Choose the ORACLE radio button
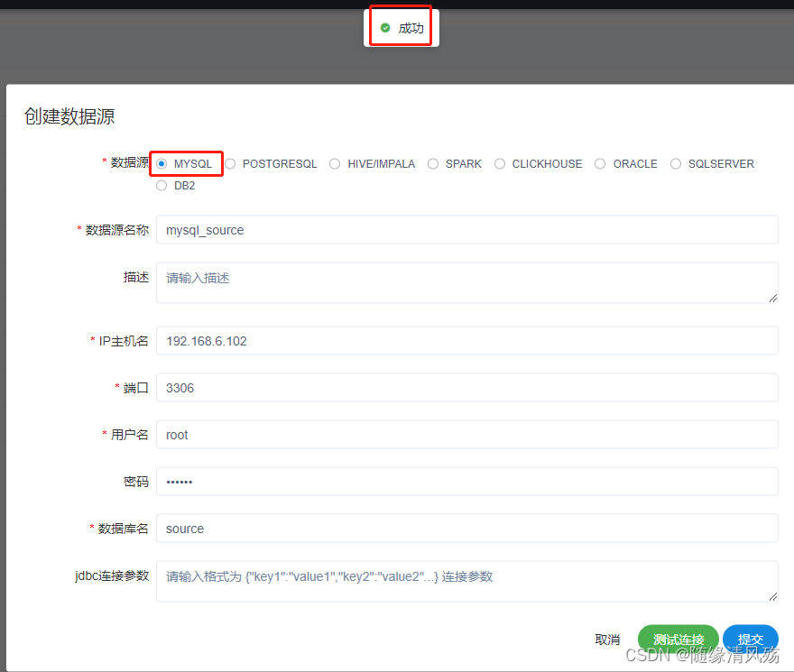Viewport: 794px width, 672px height. click(600, 163)
